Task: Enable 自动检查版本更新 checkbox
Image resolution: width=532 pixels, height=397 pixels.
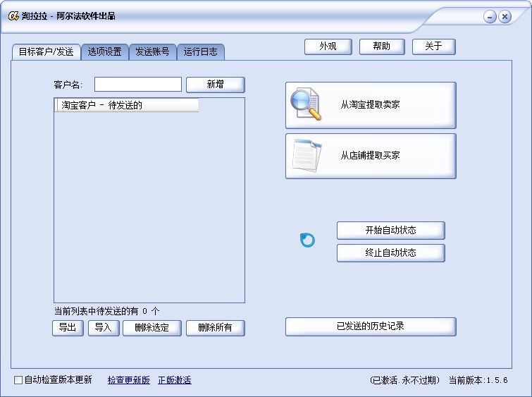Action: 18,379
